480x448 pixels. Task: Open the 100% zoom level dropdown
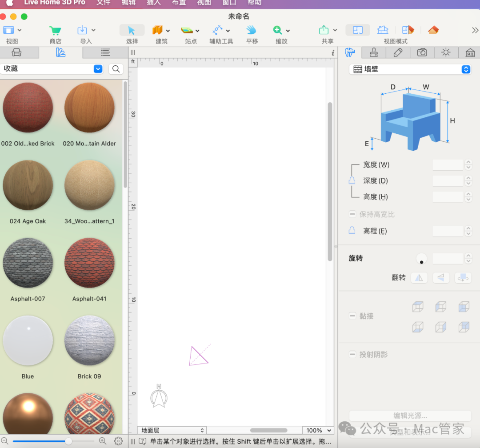(318, 430)
